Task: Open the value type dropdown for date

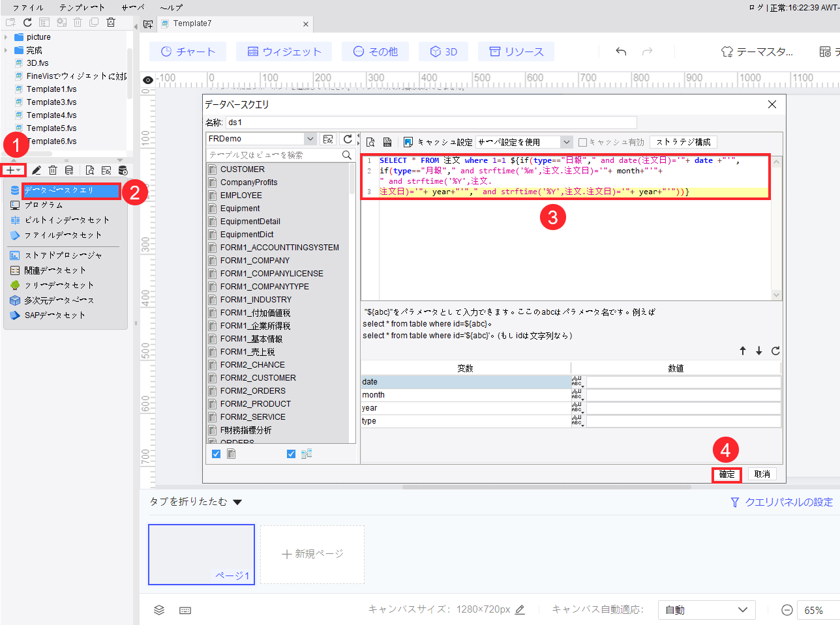Action: click(578, 382)
